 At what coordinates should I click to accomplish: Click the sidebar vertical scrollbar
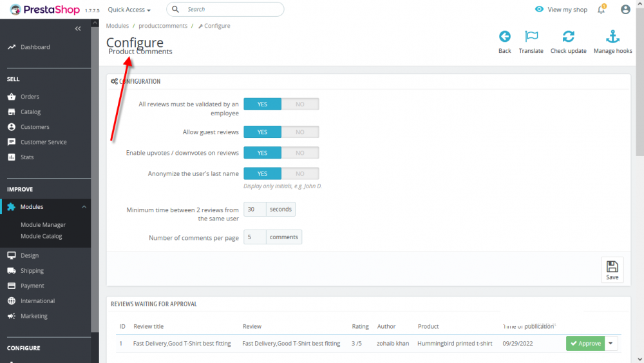click(x=95, y=179)
